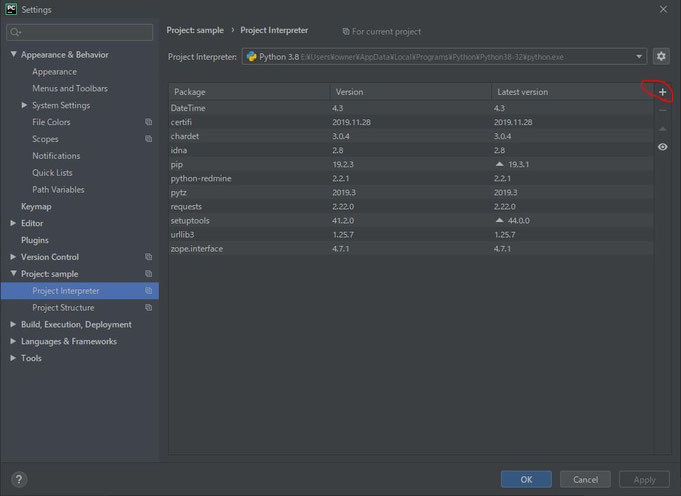Select the zope.interface package row
The width and height of the screenshot is (681, 496).
click(411, 249)
